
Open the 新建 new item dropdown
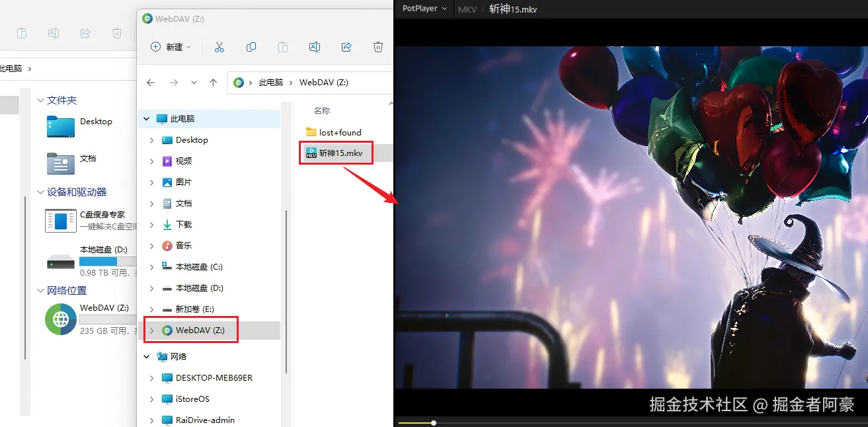[x=171, y=47]
